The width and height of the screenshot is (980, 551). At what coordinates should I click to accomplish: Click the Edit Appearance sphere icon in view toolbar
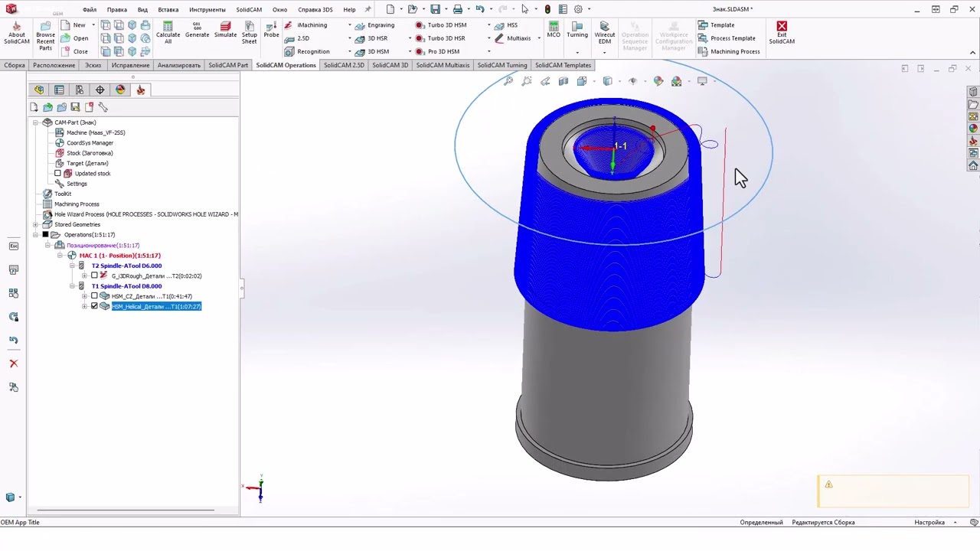tap(658, 81)
